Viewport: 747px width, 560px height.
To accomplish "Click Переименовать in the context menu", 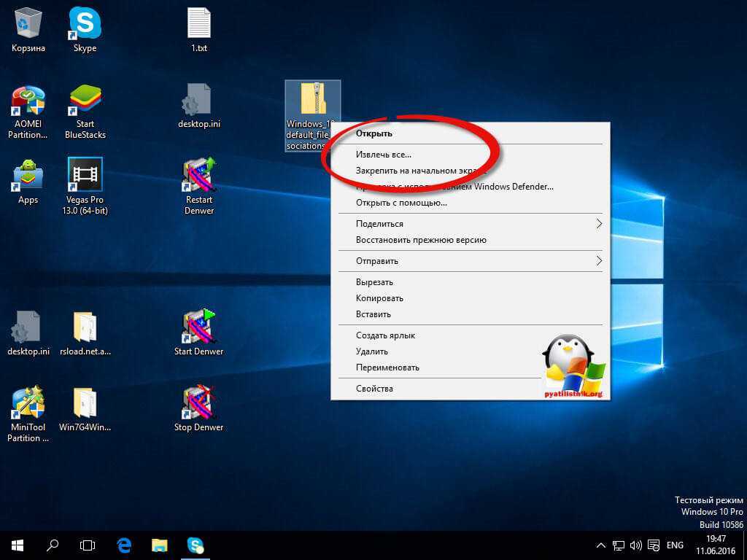I will (x=387, y=367).
